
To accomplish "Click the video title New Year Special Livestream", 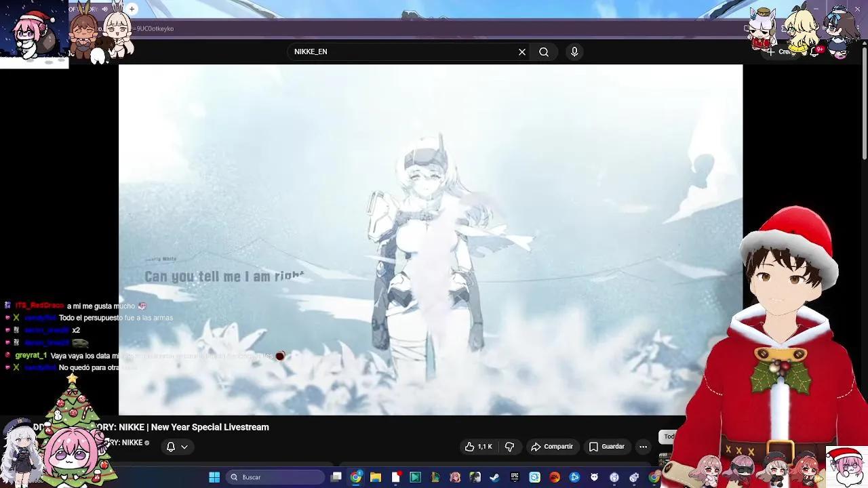I will pyautogui.click(x=210, y=427).
